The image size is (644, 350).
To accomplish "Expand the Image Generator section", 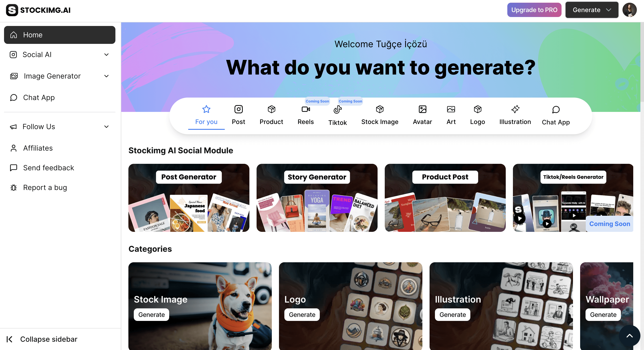I will pyautogui.click(x=60, y=76).
